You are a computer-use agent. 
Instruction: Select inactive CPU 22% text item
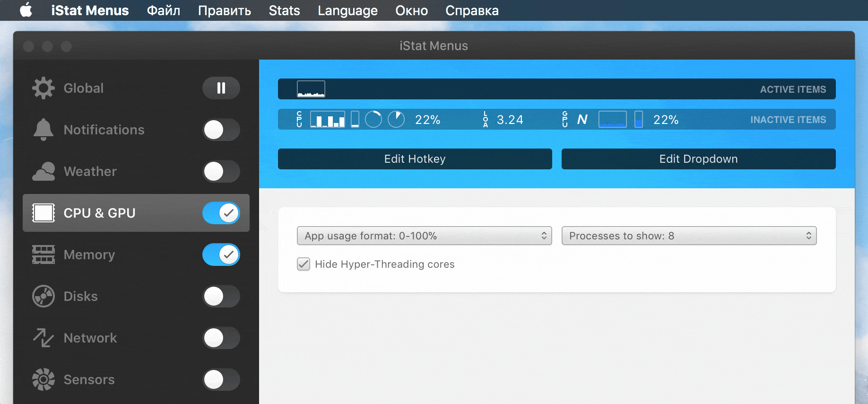point(428,120)
